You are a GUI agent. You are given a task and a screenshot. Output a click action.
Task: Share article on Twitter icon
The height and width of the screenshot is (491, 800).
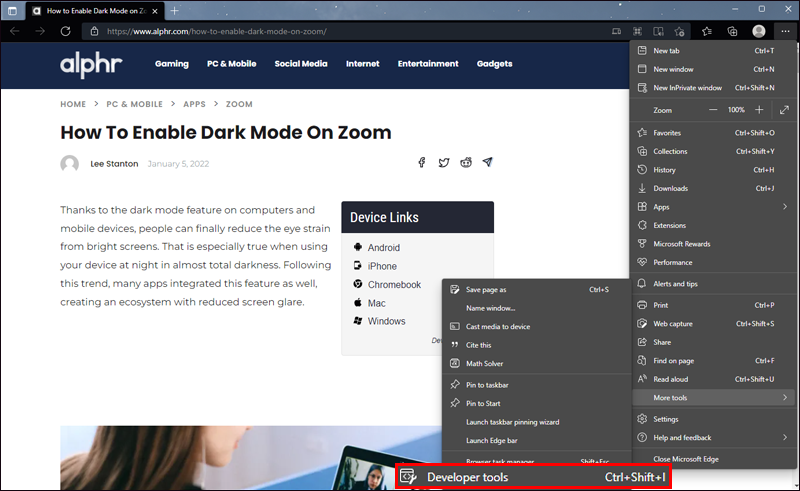click(x=444, y=162)
